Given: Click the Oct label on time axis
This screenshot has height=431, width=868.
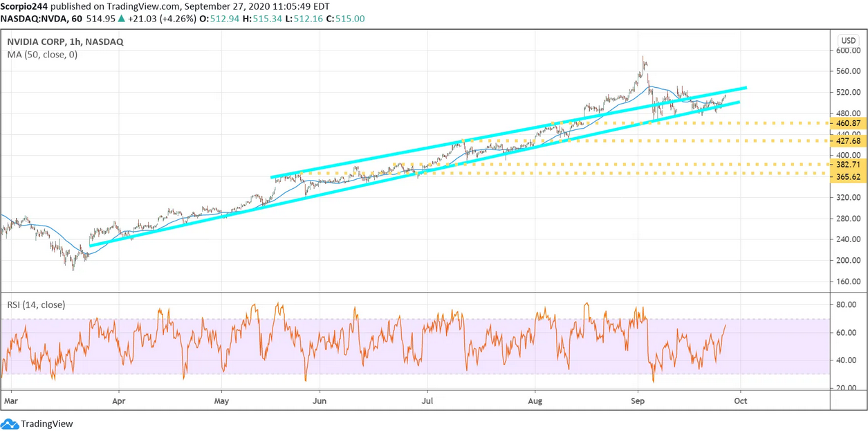Looking at the screenshot, I should click(x=741, y=401).
